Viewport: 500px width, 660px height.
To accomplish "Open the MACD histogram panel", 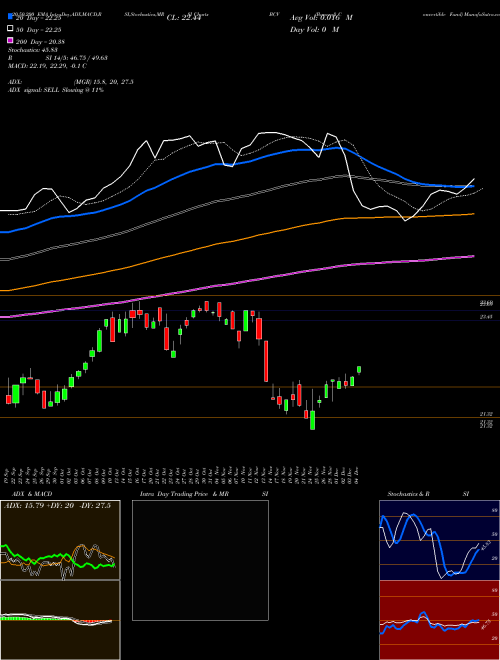I will [x=60, y=620].
